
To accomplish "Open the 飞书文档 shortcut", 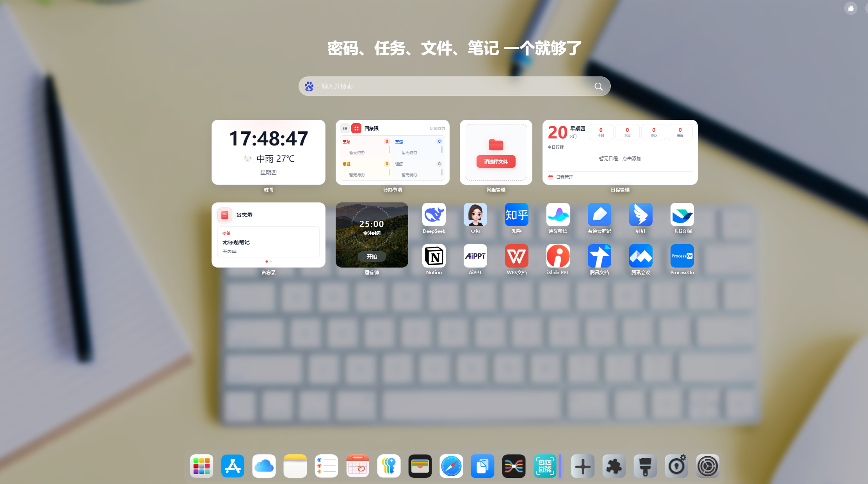I will click(x=682, y=215).
